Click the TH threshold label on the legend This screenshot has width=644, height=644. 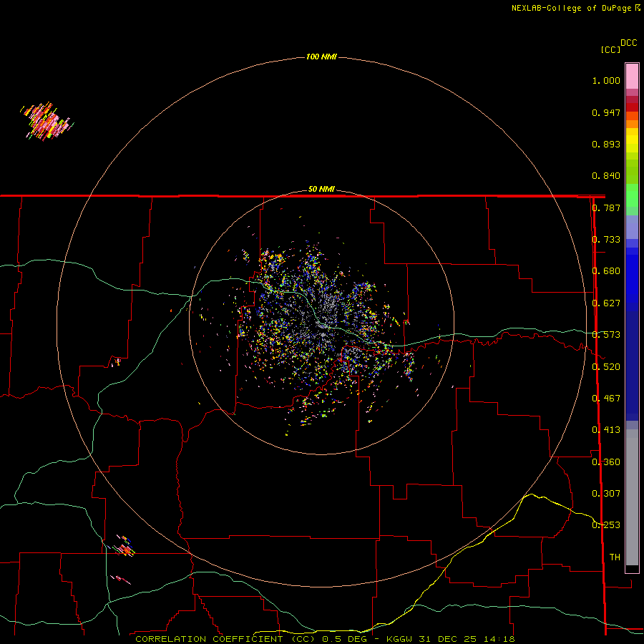tap(615, 557)
